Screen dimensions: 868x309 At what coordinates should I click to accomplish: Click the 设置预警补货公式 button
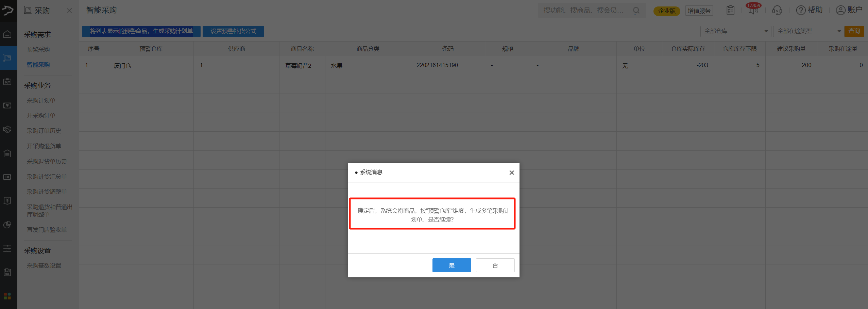233,31
